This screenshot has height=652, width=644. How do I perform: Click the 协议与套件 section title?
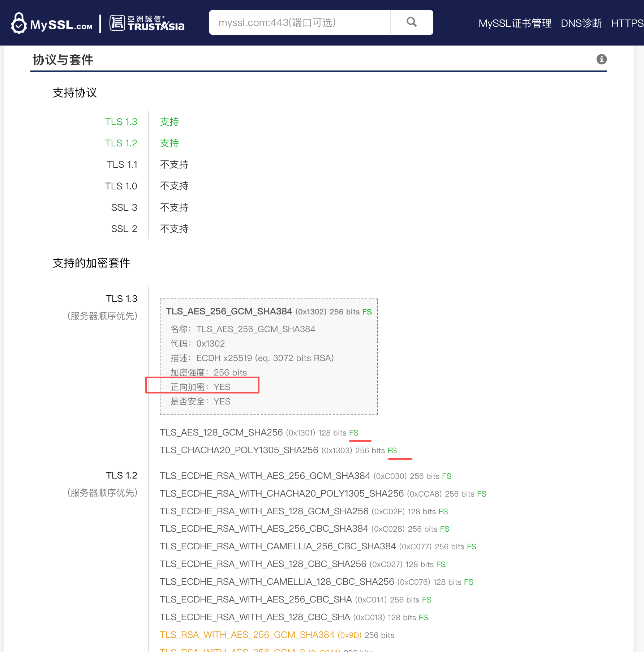63,60
